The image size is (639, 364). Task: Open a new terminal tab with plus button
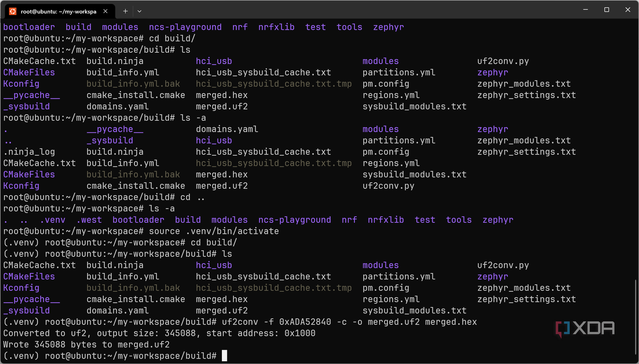pos(125,11)
